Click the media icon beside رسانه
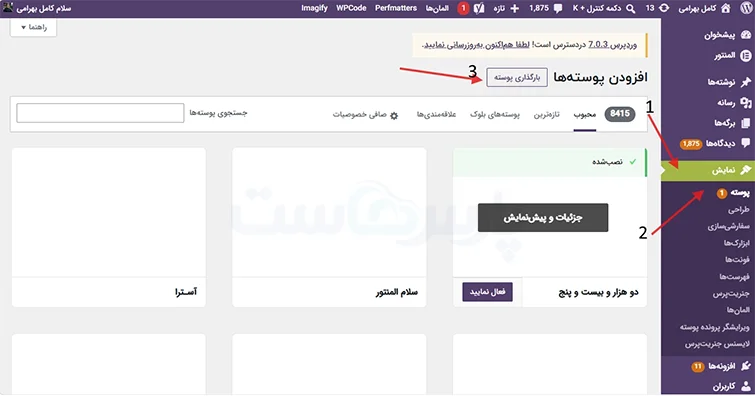The height and width of the screenshot is (396, 755). click(746, 103)
